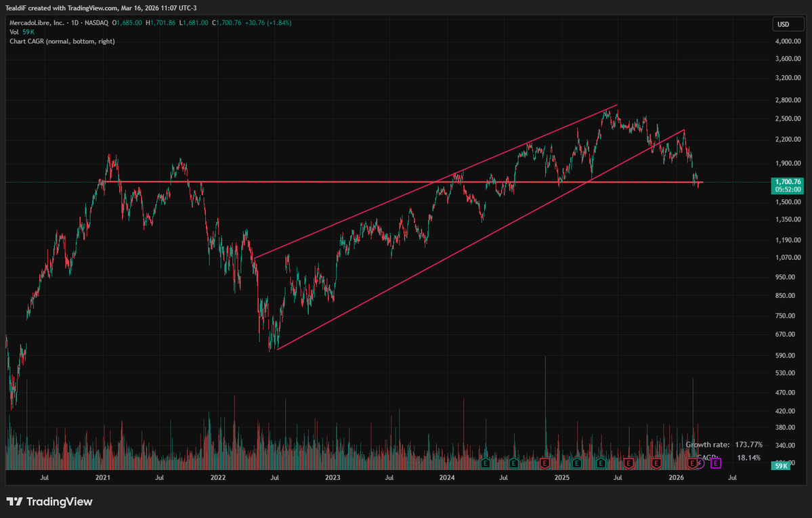812x518 pixels.
Task: Open red earnings marker just before 2025
Action: (x=544, y=463)
